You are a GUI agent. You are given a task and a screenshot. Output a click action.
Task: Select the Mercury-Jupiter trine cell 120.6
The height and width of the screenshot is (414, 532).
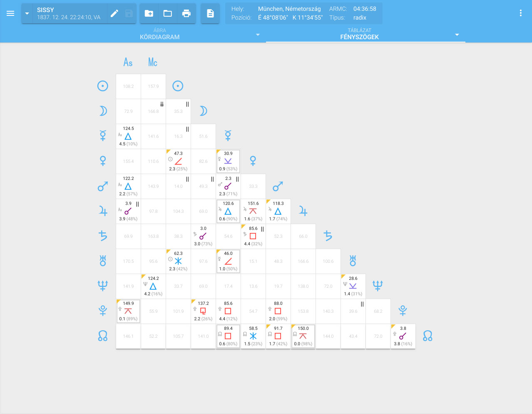[228, 211]
